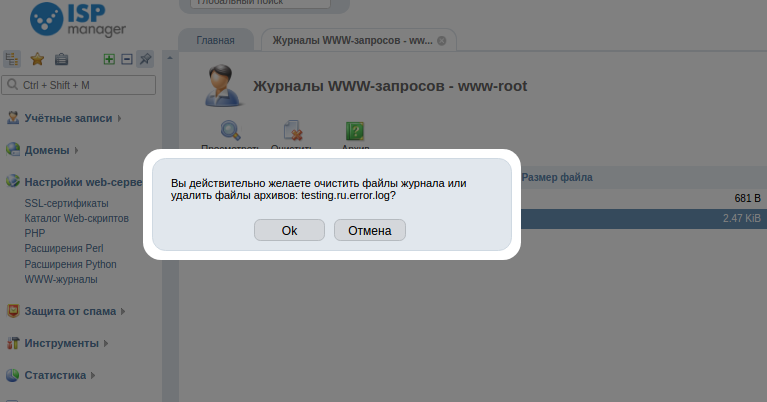Select the highlighted row 2.47 KiB
This screenshot has width=767, height=402.
click(644, 219)
